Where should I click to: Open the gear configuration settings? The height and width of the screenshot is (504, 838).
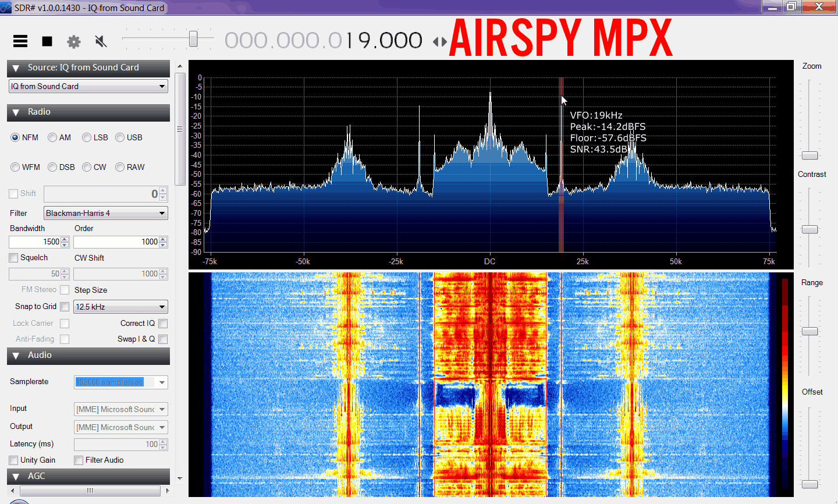click(x=74, y=41)
